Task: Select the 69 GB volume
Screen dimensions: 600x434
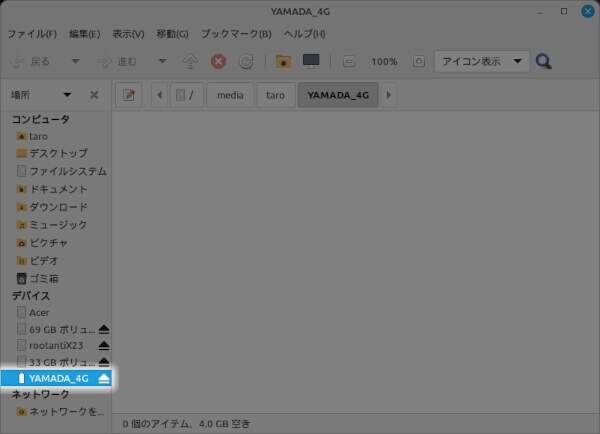Action: (x=56, y=329)
